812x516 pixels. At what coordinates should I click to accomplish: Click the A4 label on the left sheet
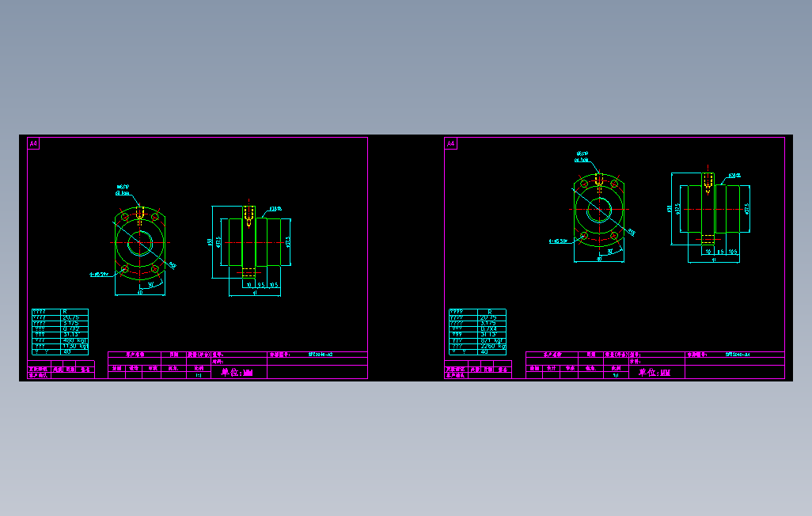[x=33, y=143]
